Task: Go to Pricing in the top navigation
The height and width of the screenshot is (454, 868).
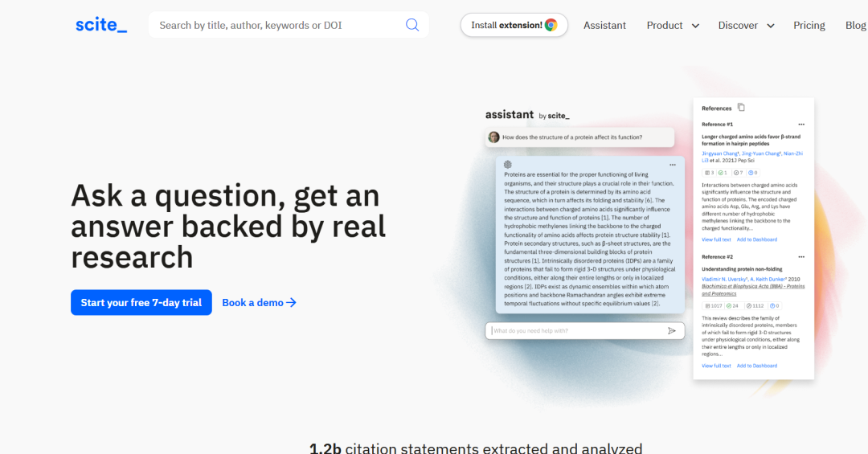Action: [809, 25]
